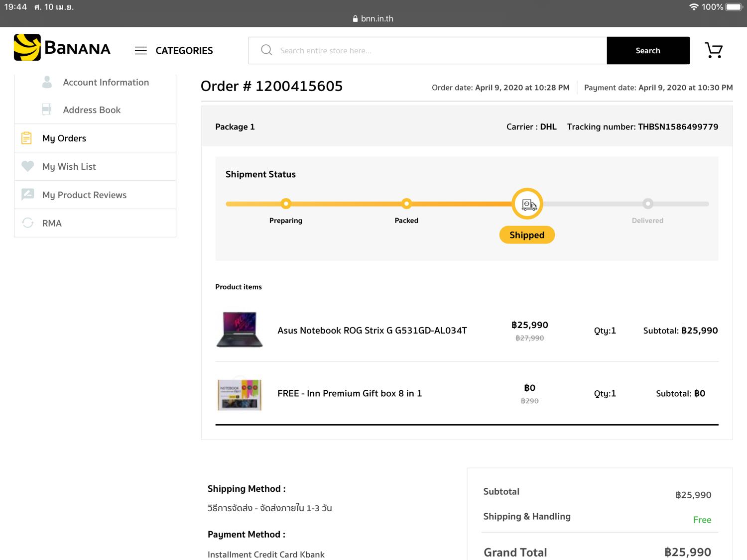Click Order # 1200415605 heading
The width and height of the screenshot is (747, 560).
coord(271,86)
